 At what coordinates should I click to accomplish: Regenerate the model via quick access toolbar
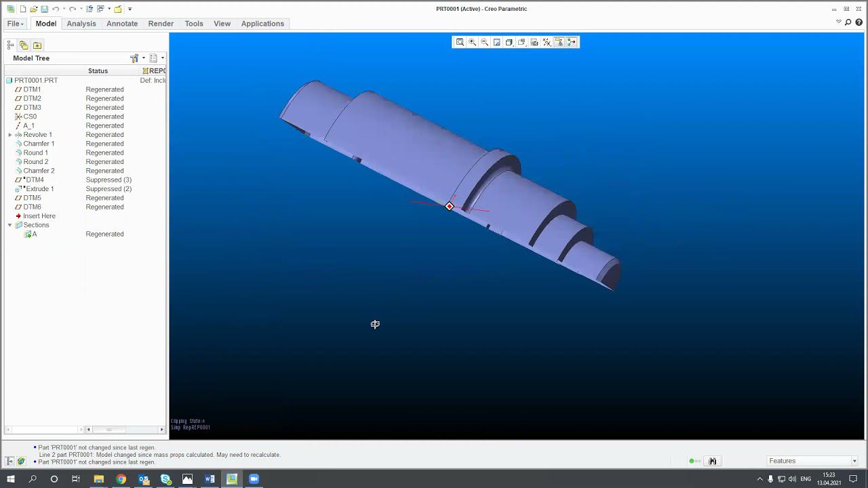[90, 9]
